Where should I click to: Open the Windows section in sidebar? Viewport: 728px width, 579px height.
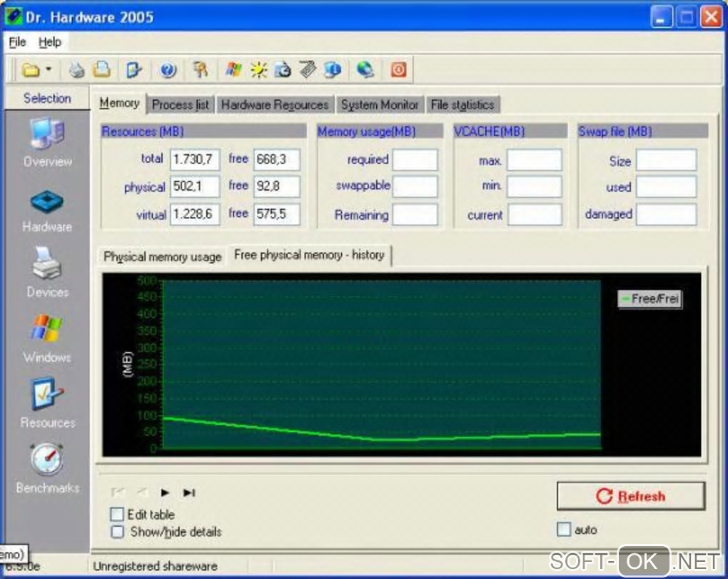tap(47, 339)
